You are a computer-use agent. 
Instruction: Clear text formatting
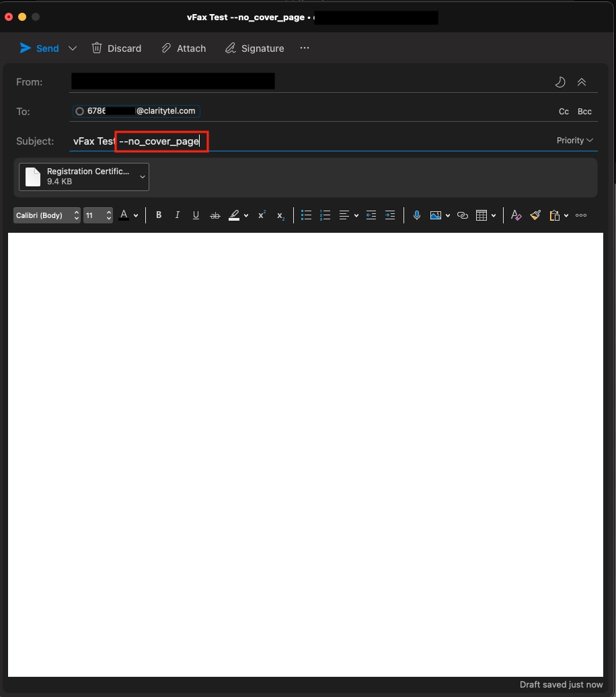(516, 215)
